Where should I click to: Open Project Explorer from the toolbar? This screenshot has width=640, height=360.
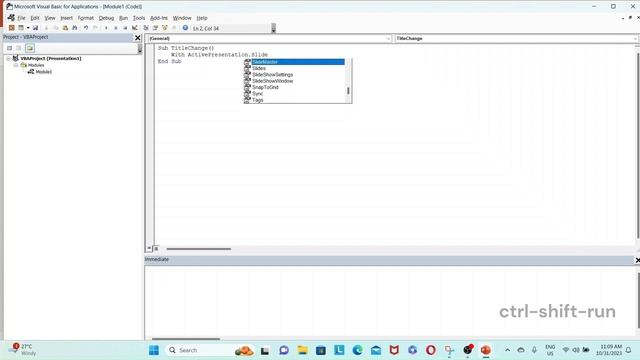[x=146, y=28]
